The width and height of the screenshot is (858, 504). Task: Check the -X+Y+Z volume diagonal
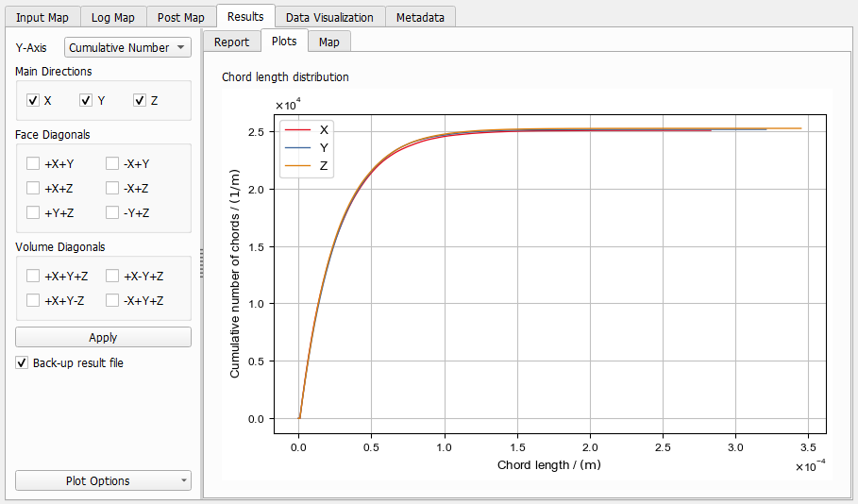112,300
